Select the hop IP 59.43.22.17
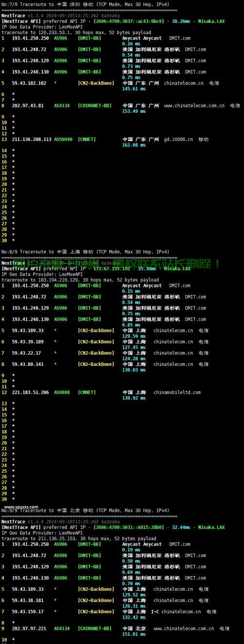The width and height of the screenshot is (244, 644). point(26,353)
